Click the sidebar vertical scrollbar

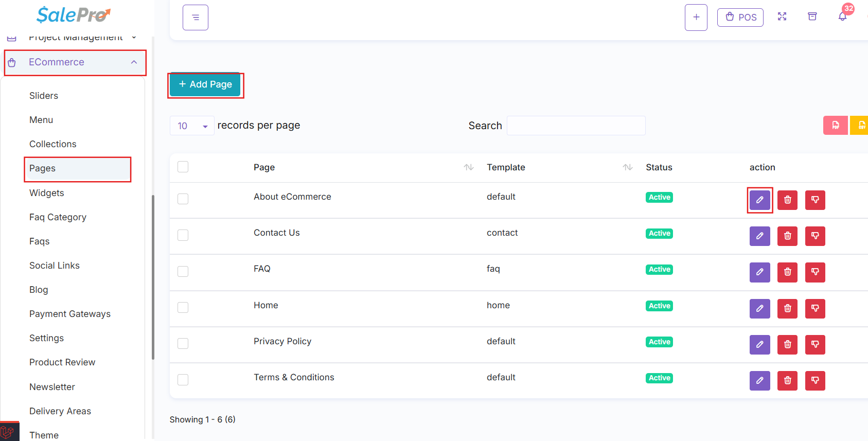click(x=153, y=277)
